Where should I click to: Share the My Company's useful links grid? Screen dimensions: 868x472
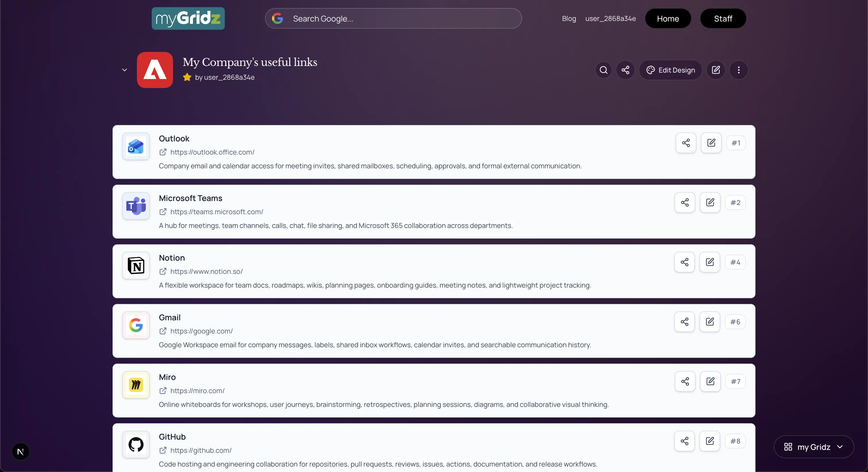625,70
